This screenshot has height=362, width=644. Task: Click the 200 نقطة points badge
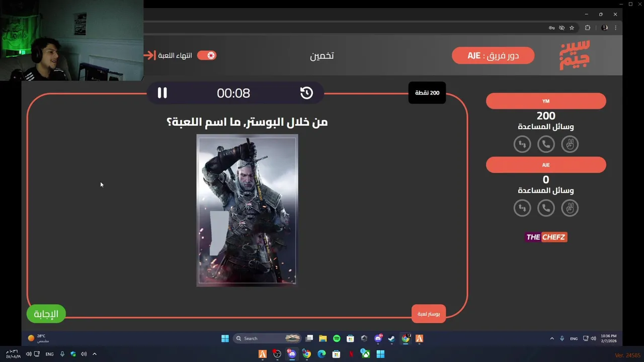click(427, 93)
